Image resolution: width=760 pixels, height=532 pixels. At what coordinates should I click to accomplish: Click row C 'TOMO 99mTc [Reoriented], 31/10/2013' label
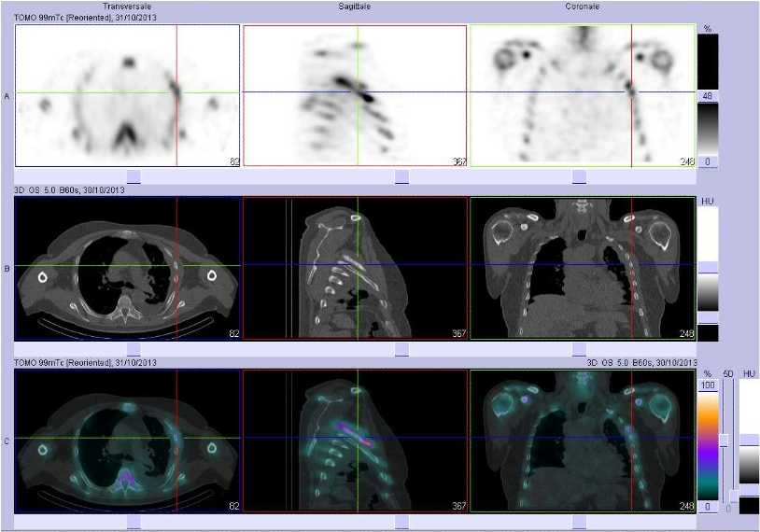85,363
